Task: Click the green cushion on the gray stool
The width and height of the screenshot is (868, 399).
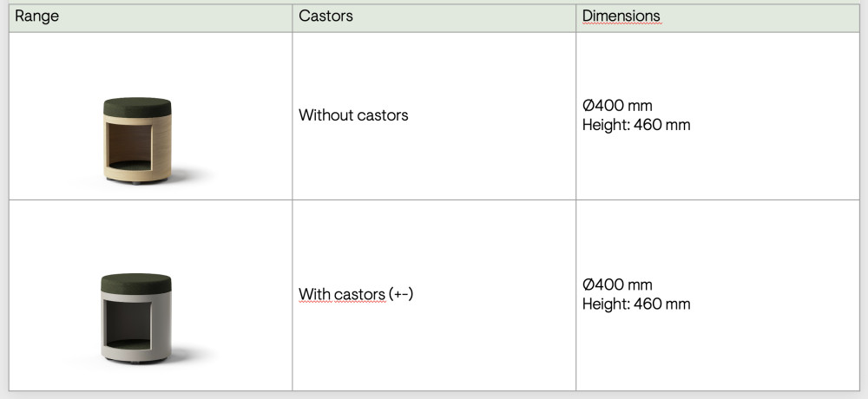Action: click(x=137, y=283)
